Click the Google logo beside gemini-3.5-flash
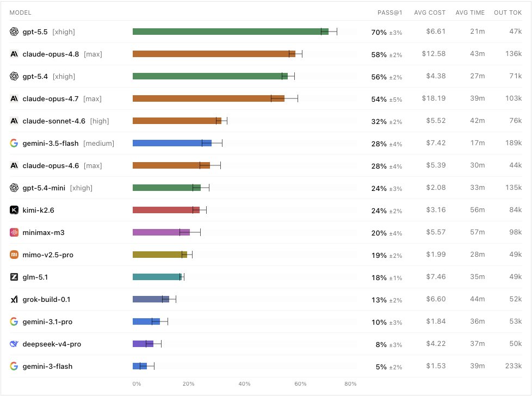This screenshot has width=532, height=396. [14, 143]
